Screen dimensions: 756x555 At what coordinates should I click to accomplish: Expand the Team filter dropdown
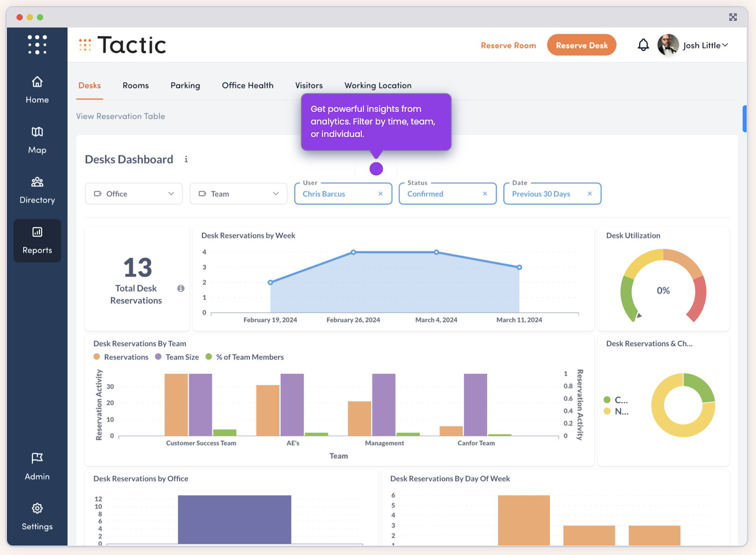point(239,194)
